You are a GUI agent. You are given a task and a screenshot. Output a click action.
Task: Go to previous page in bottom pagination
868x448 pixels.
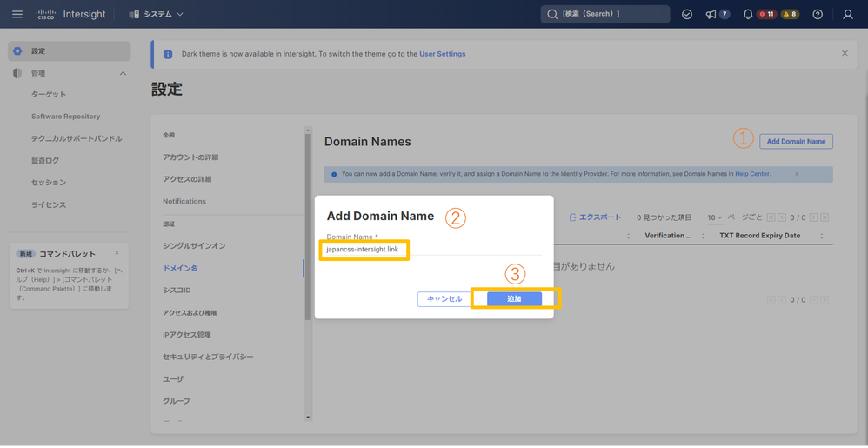coord(782,299)
